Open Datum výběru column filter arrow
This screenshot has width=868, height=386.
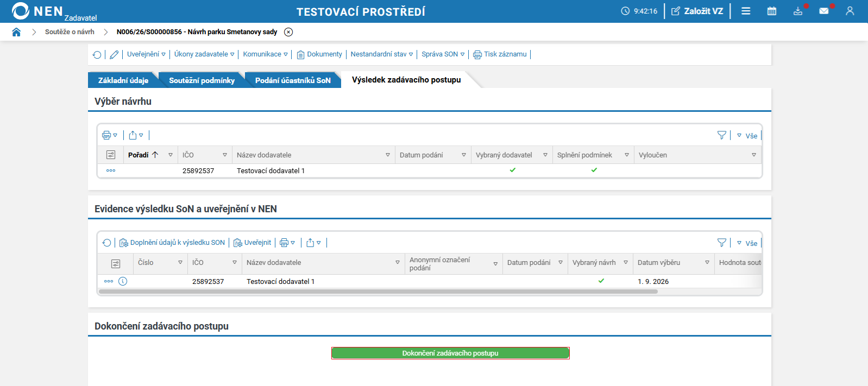tap(707, 262)
